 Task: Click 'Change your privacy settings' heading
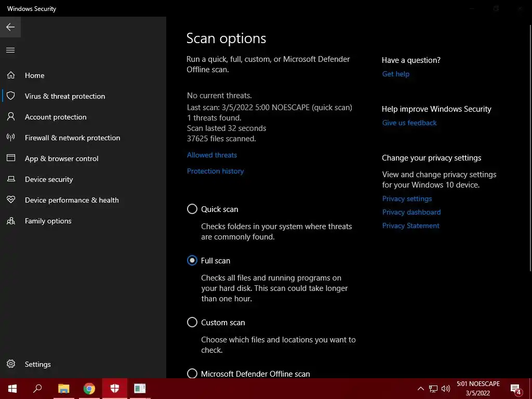[431, 158]
